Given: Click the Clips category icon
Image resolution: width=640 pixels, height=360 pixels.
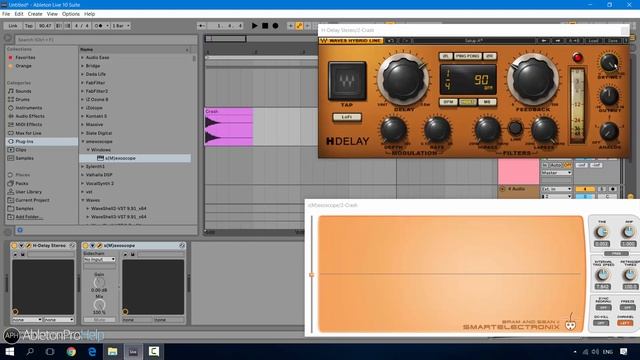Looking at the screenshot, I should tap(11, 150).
